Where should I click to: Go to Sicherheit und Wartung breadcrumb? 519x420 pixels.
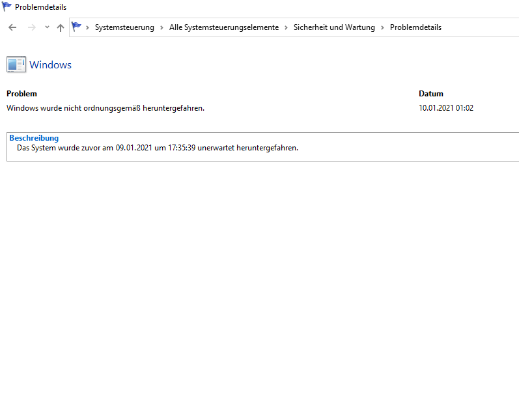coord(334,27)
